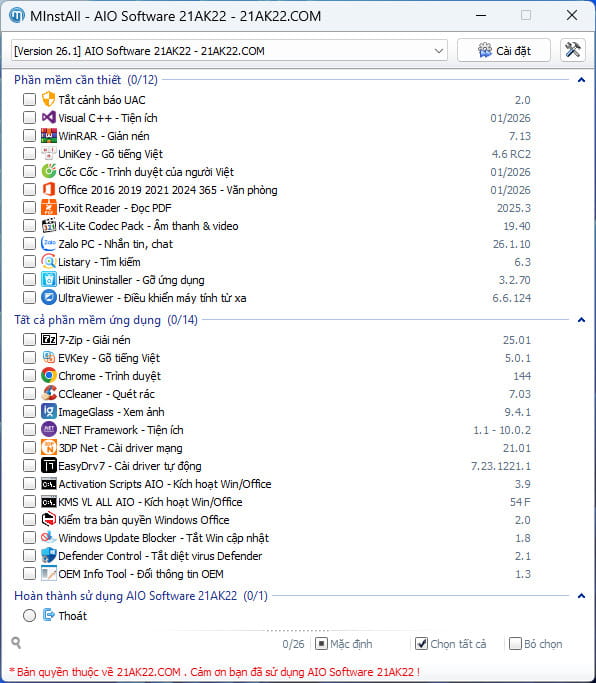This screenshot has height=683, width=596.
Task: Click the UniKey icon
Action: click(48, 153)
